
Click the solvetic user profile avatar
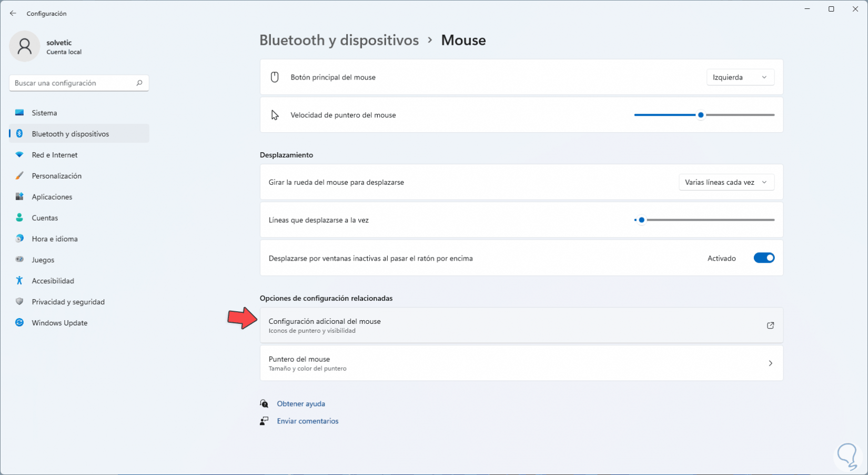(x=24, y=46)
